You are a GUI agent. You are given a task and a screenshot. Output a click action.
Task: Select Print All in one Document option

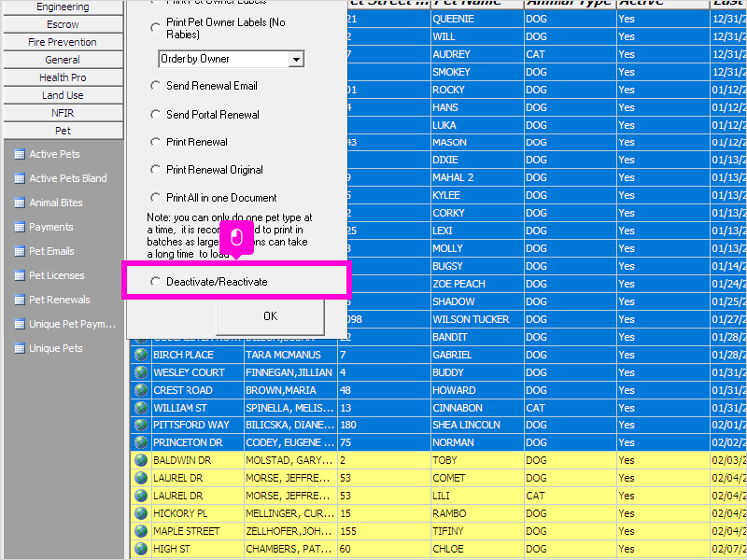155,197
